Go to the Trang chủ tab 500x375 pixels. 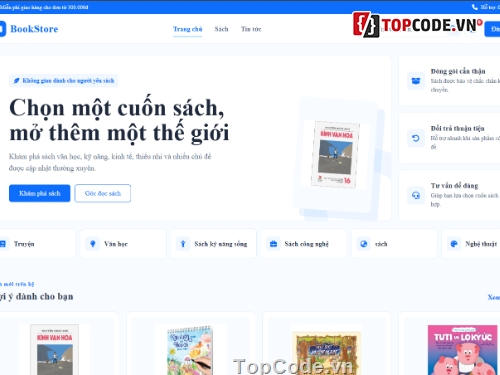pyautogui.click(x=187, y=29)
